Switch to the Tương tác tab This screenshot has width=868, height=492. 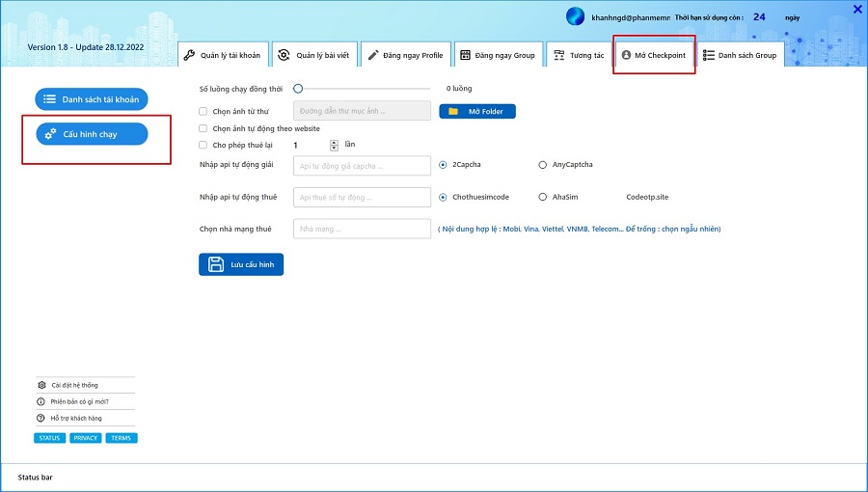tap(579, 54)
